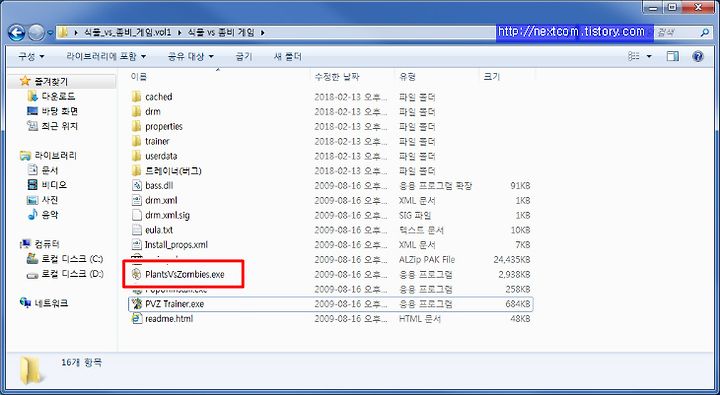Select the trainer folder icon
This screenshot has width=720, height=395.
click(136, 141)
